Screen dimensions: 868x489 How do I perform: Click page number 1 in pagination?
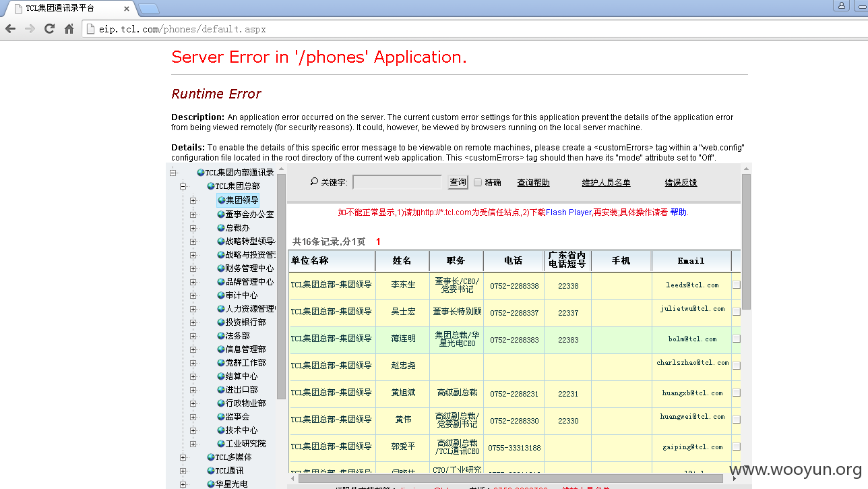click(379, 241)
